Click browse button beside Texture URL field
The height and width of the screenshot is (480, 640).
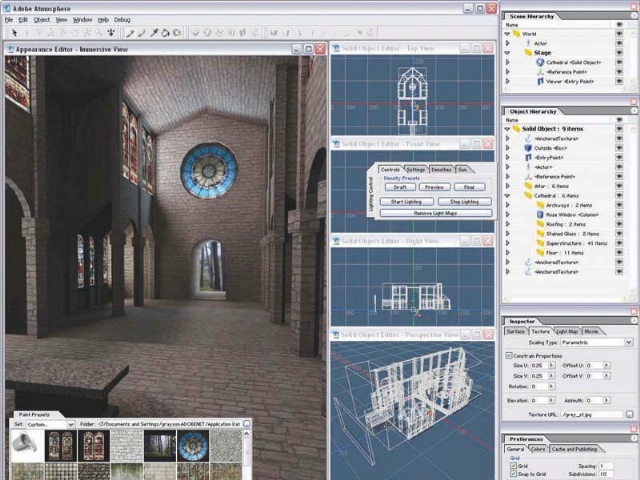pos(629,413)
